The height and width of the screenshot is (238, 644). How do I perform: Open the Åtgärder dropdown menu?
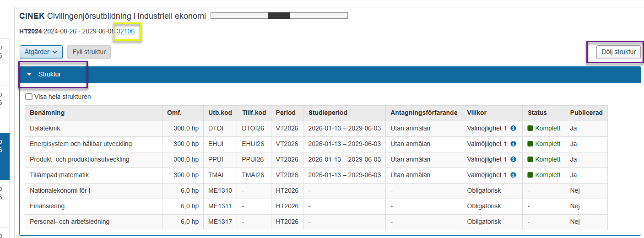pyautogui.click(x=41, y=52)
